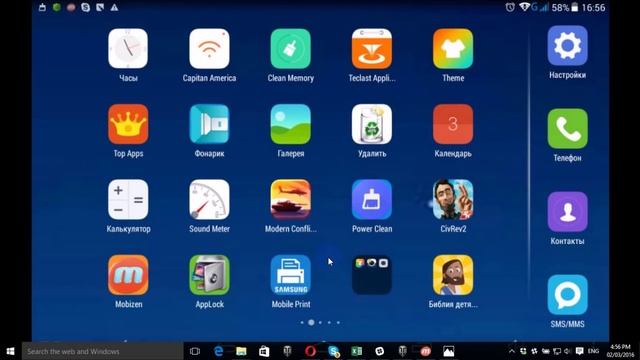Open the Top Apps crown icon
The image size is (640, 360).
[x=128, y=124]
